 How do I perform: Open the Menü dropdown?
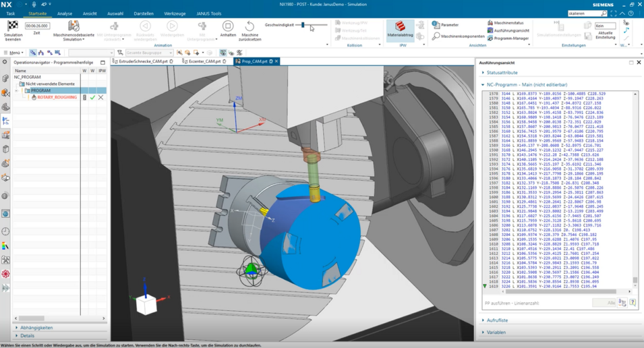(x=13, y=53)
